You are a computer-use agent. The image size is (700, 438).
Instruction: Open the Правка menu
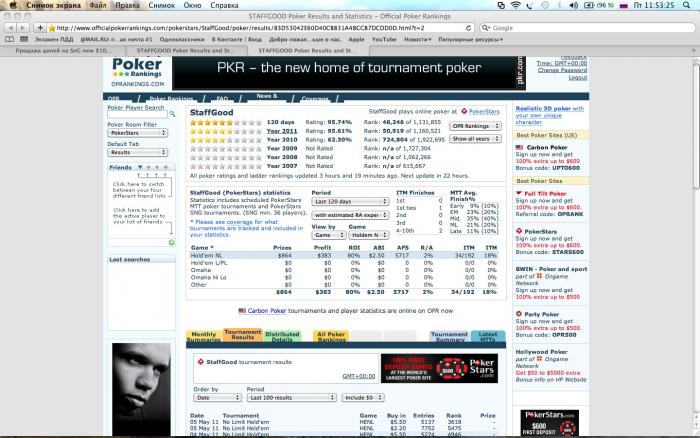pos(127,5)
